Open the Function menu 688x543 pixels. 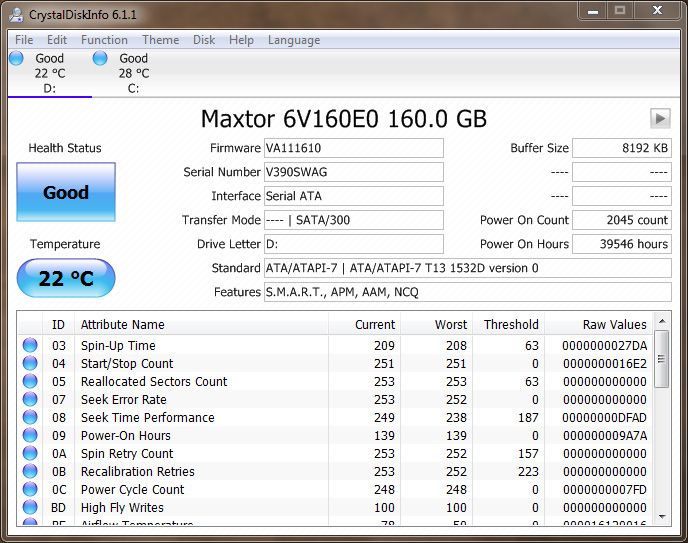coord(104,40)
